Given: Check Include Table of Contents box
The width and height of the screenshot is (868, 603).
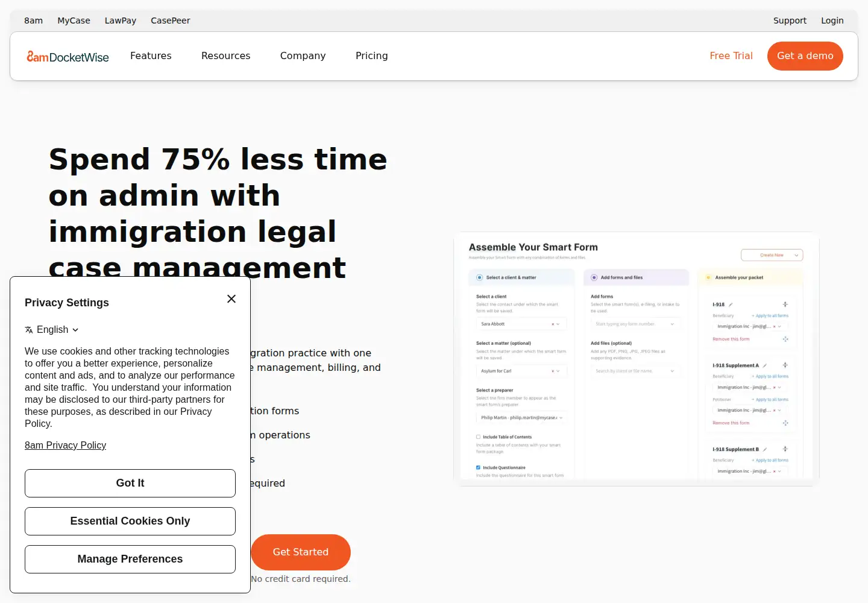Looking at the screenshot, I should tap(479, 437).
